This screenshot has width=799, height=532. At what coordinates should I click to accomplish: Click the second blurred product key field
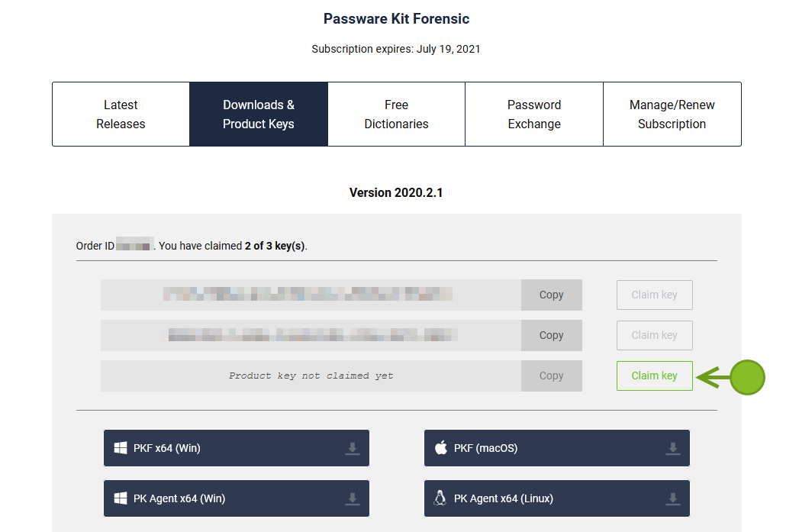[311, 335]
